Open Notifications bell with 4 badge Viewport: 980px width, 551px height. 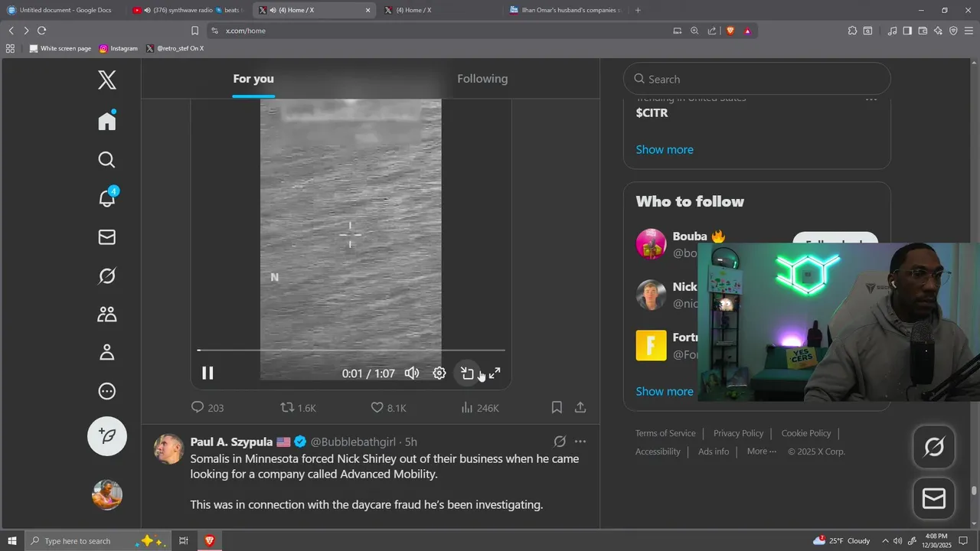(107, 197)
